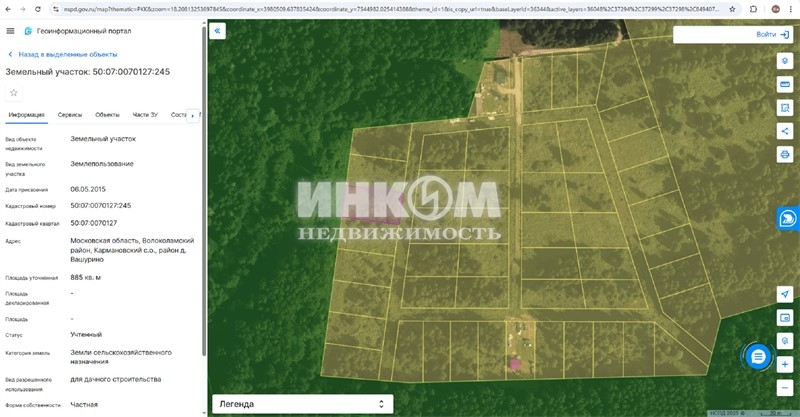Collapse the side panel with double chevron
800x417 pixels.
click(217, 31)
